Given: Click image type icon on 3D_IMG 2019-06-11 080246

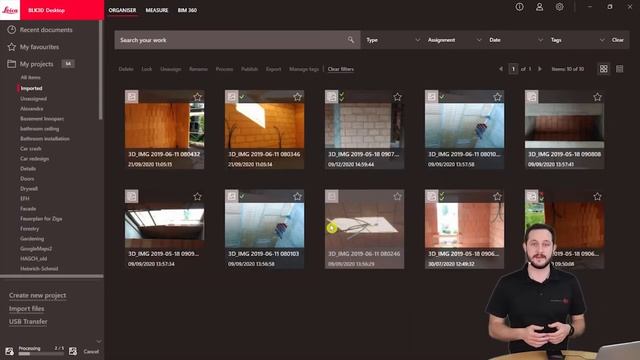Looking at the screenshot, I should pyautogui.click(x=331, y=196).
